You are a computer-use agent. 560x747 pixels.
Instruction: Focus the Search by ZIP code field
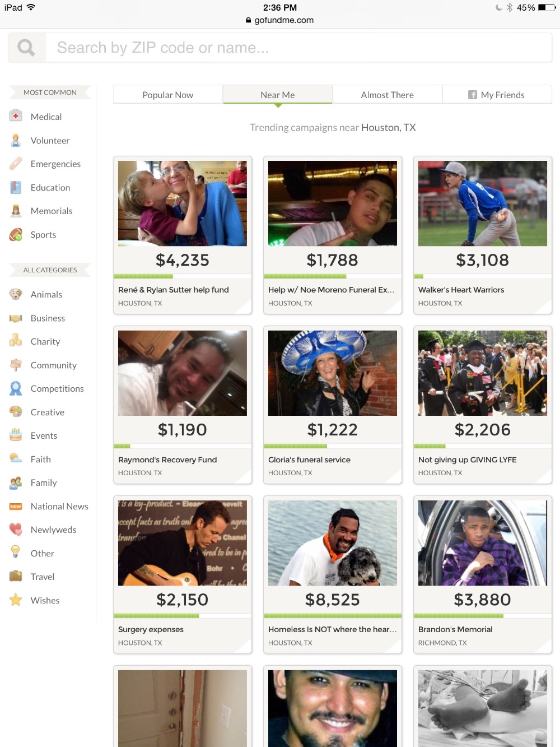tap(298, 48)
